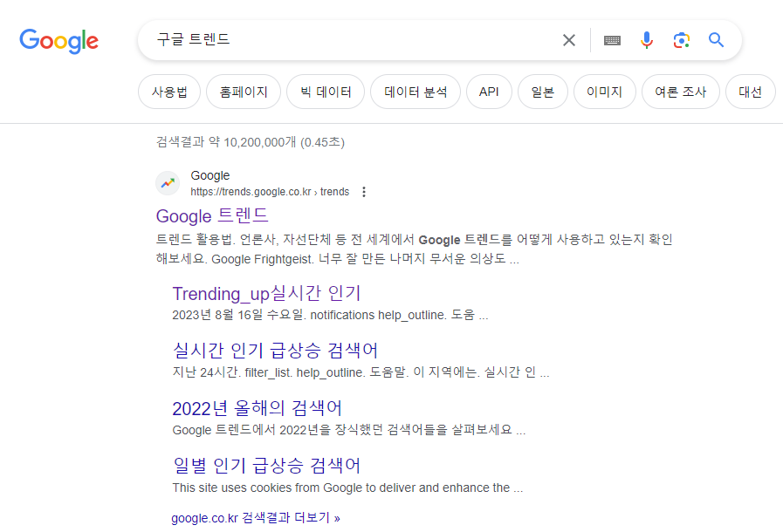This screenshot has width=783, height=532.
Task: Open Google Lens image search icon
Action: pos(681,40)
